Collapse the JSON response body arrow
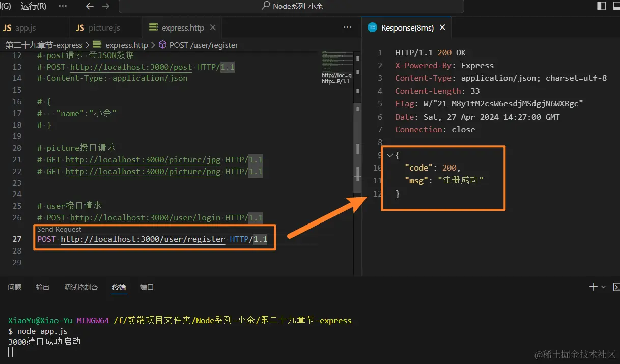This screenshot has width=620, height=364. tap(390, 155)
